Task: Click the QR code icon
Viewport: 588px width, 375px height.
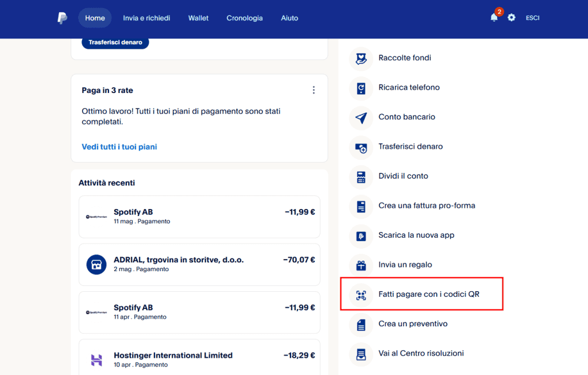Action: tap(361, 296)
